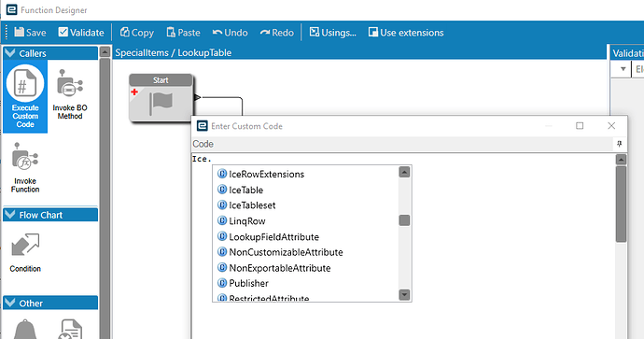This screenshot has height=339, width=644.
Task: Click Paste in the toolbar
Action: pos(183,33)
